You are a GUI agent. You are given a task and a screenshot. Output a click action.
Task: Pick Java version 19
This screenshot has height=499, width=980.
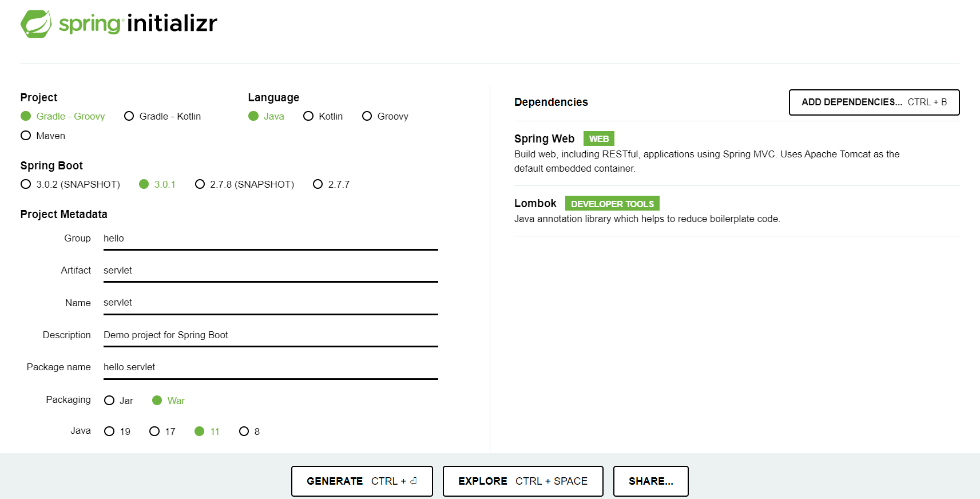pos(117,431)
